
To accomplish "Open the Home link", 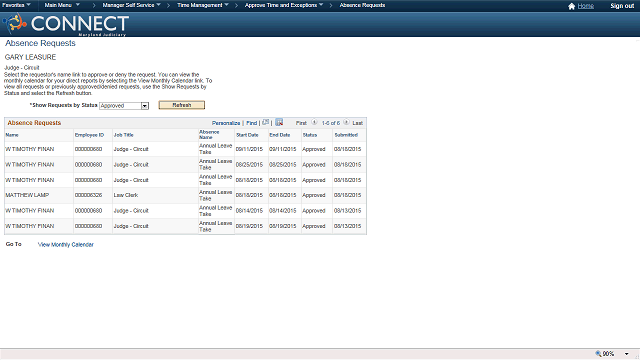I will (x=586, y=6).
